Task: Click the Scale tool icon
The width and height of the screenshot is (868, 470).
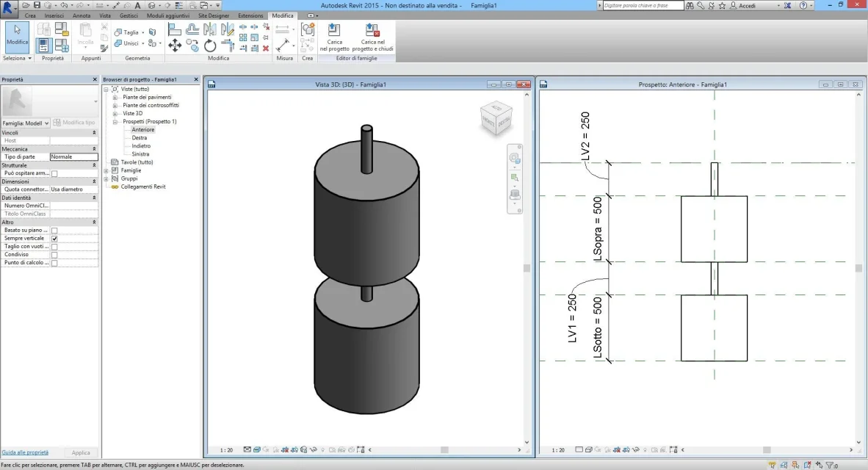Action: (x=255, y=37)
